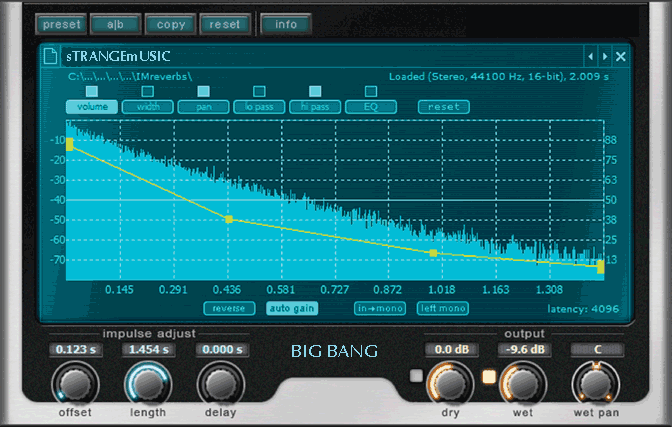672x427 pixels.
Task: Select the volume envelope tab
Action: [x=92, y=107]
